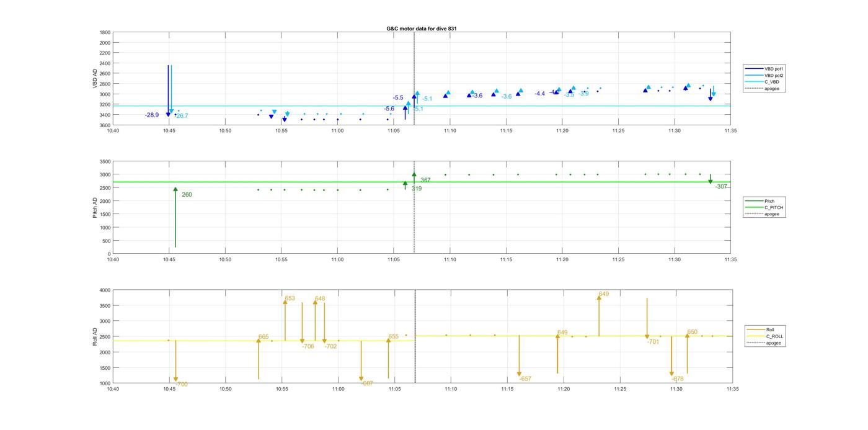Click the '-657' roll data label

point(525,379)
